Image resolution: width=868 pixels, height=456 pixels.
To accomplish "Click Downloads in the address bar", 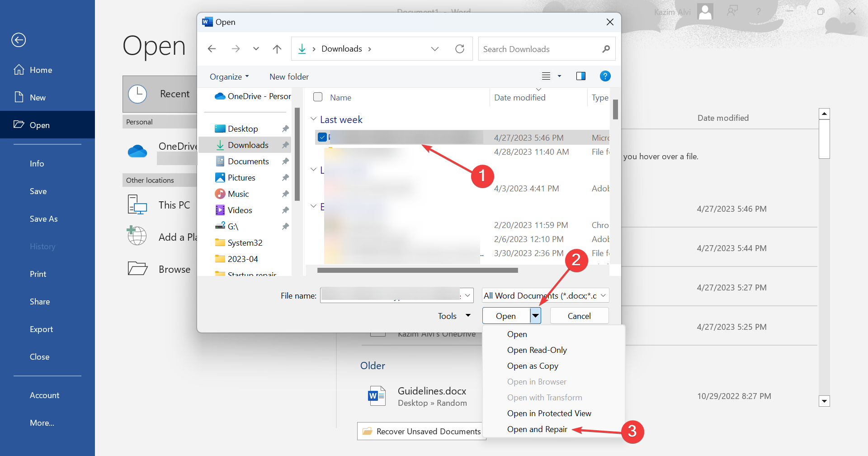I will pos(342,49).
